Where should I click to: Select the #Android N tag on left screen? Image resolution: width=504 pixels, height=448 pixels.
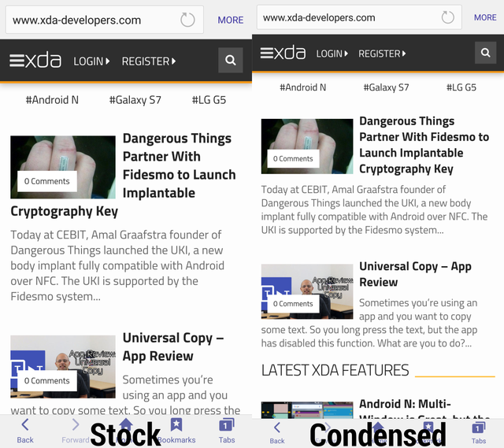click(x=52, y=100)
